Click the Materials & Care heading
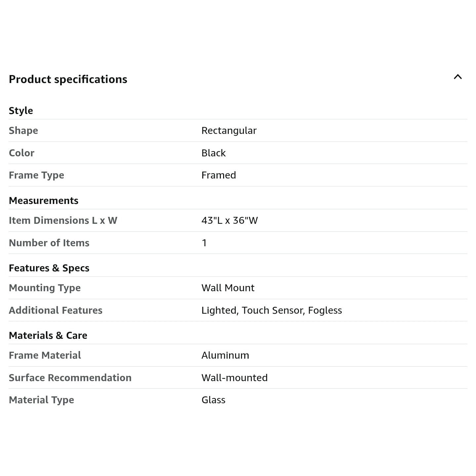 pyautogui.click(x=48, y=336)
